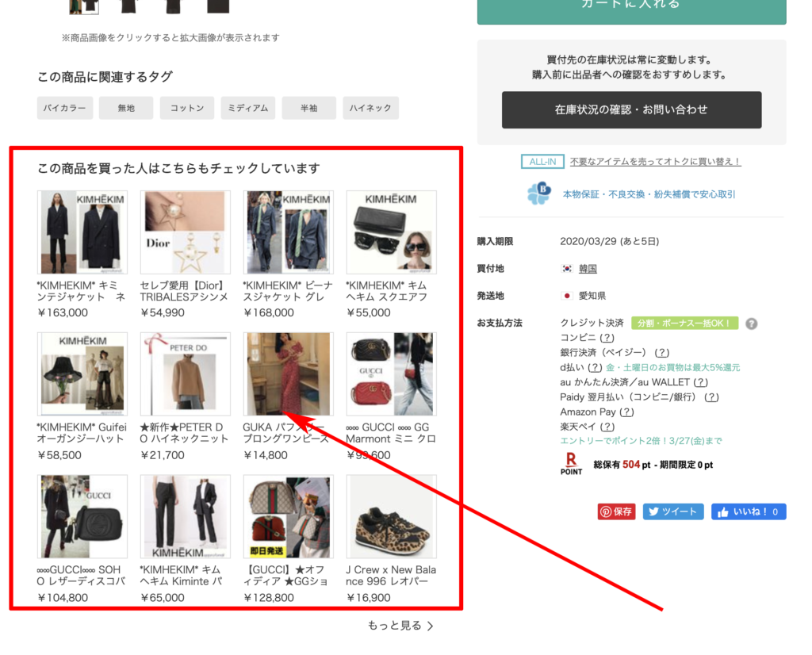The height and width of the screenshot is (655, 812).
Task: Open J Crew x New Balance 996 title link
Action: pos(391,575)
